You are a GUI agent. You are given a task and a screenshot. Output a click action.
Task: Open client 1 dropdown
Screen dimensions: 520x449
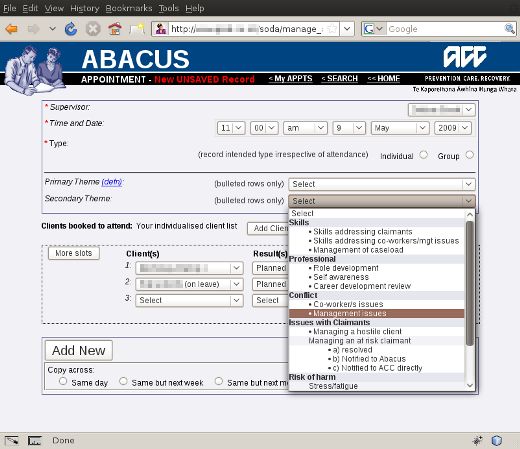point(189,268)
